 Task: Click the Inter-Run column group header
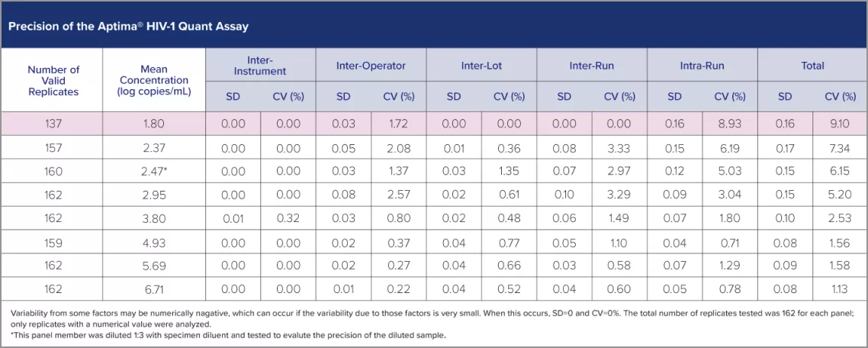tap(592, 66)
